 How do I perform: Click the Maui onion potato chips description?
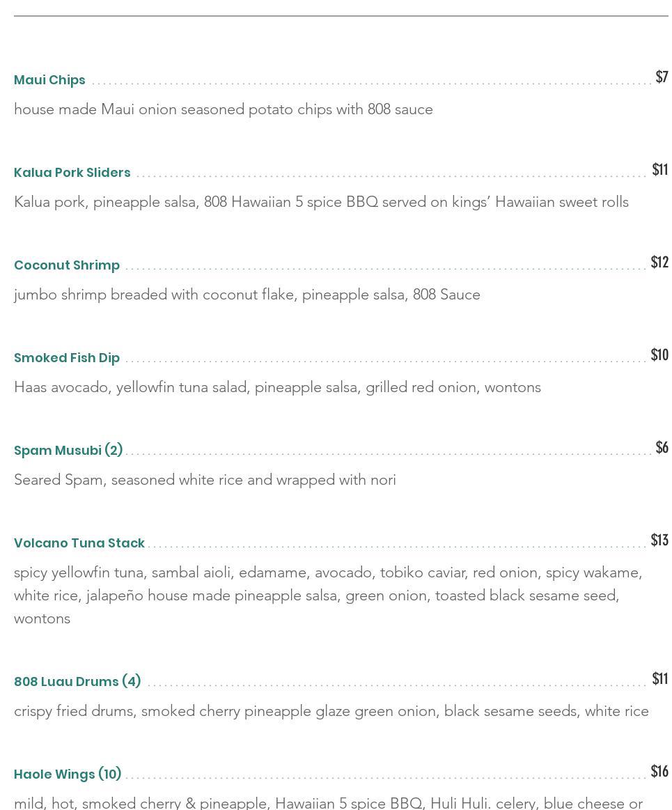[223, 109]
